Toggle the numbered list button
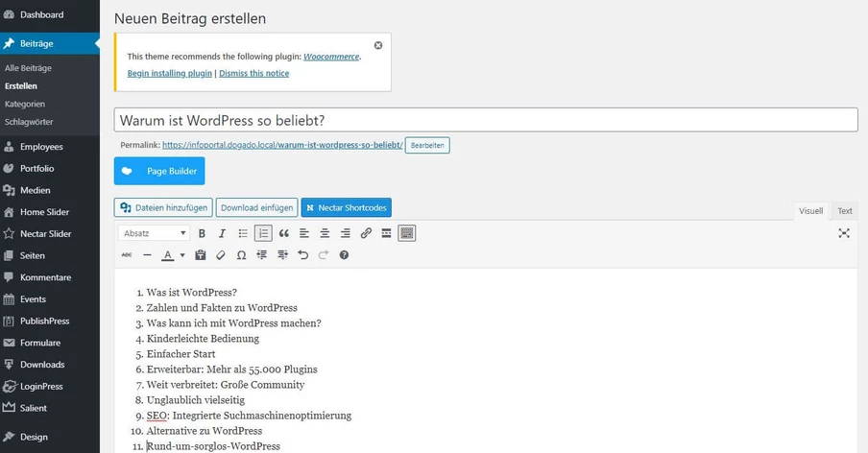The image size is (868, 453). tap(263, 233)
